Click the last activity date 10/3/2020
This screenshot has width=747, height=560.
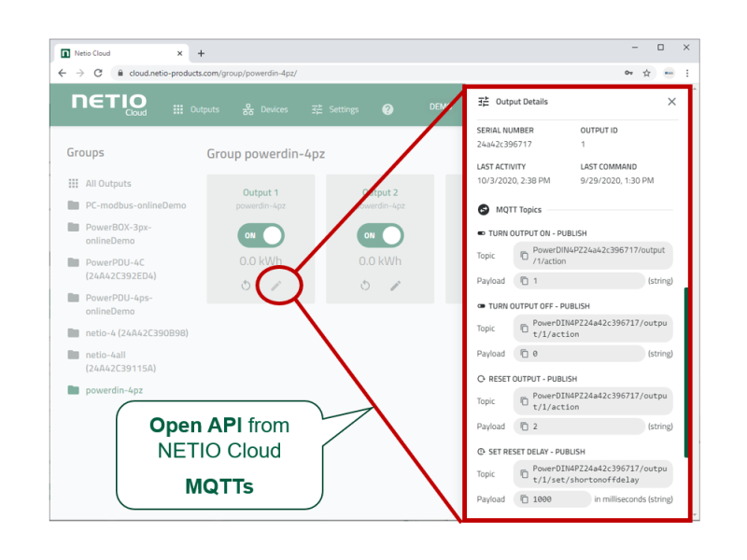[x=514, y=180]
